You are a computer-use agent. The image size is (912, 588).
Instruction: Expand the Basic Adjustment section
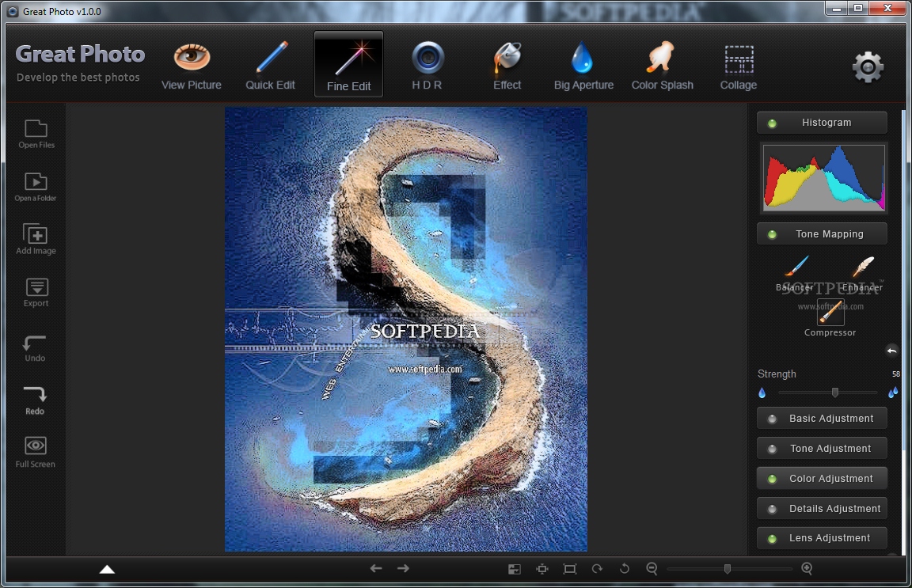click(822, 418)
